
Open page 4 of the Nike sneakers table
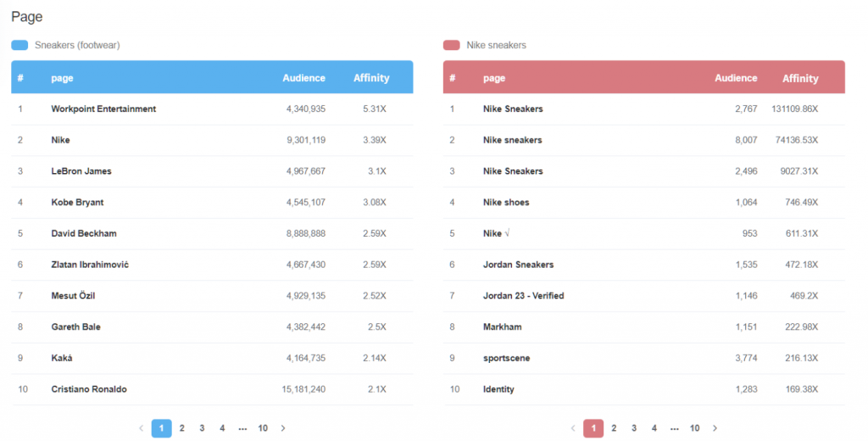click(654, 427)
